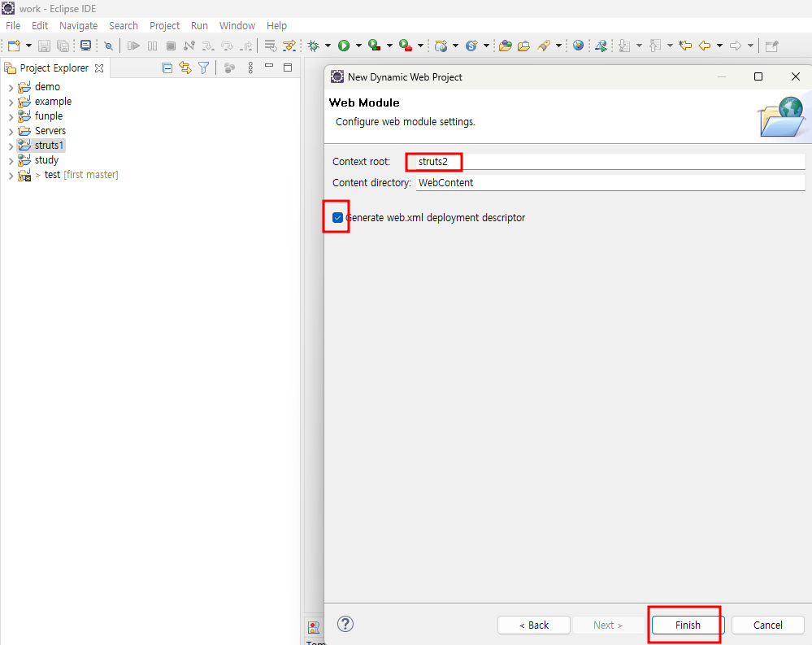Image resolution: width=812 pixels, height=645 pixels.
Task: Click the Resume debug icon
Action: coord(133,46)
